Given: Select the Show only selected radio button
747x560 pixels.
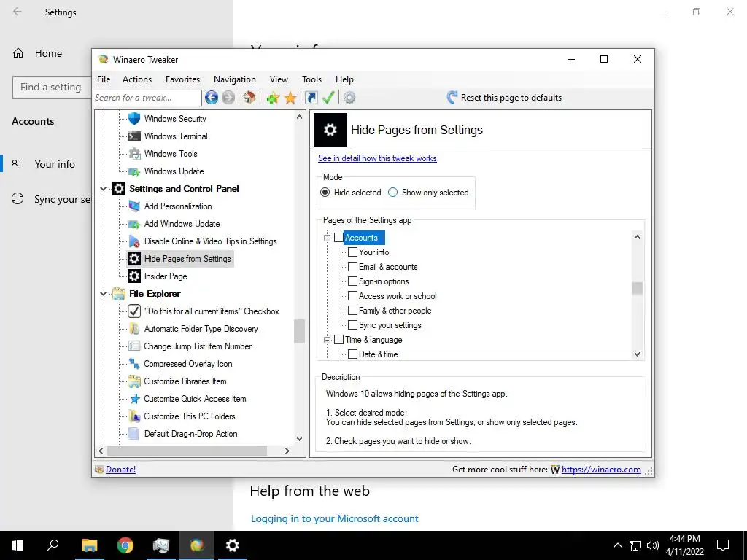Looking at the screenshot, I should point(393,192).
